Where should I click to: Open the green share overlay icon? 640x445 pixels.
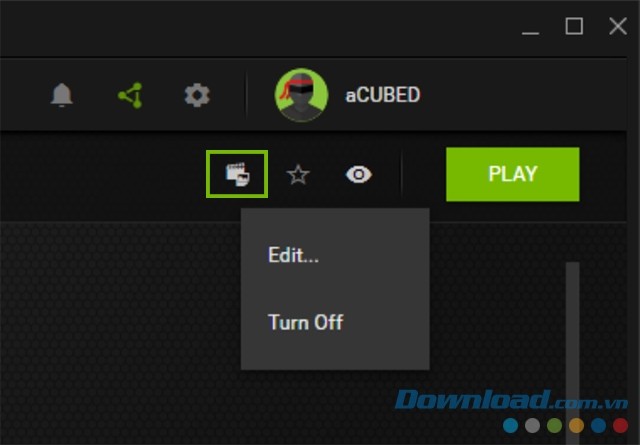pyautogui.click(x=130, y=95)
